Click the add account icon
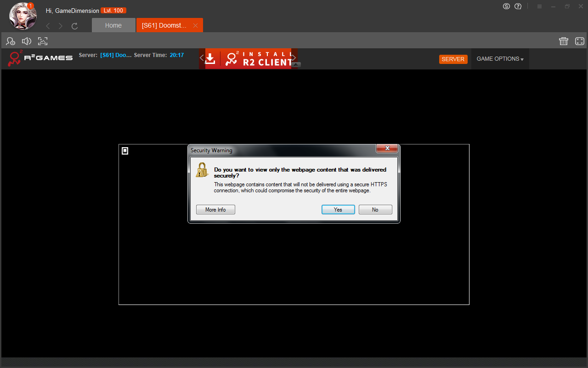This screenshot has width=588, height=368. (x=11, y=41)
